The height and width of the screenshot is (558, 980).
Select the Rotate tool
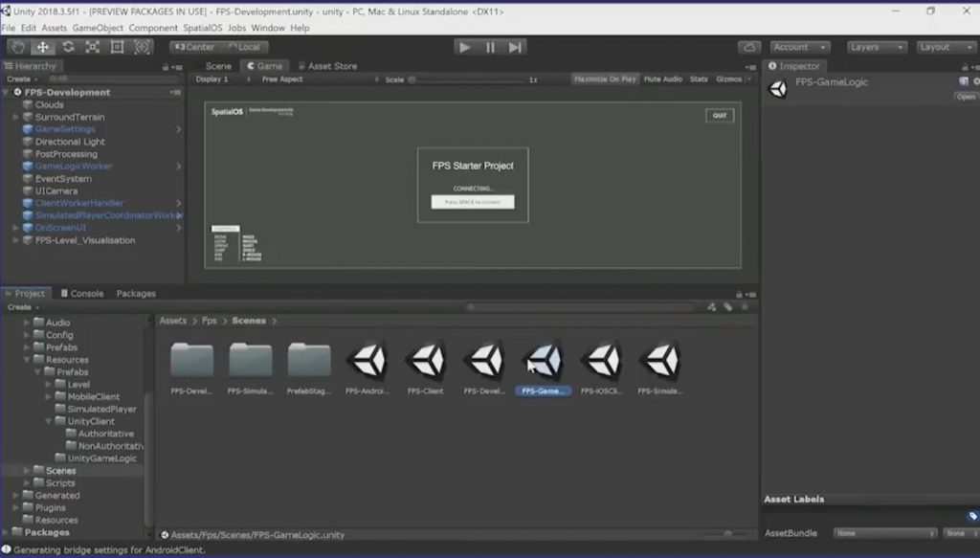point(68,47)
